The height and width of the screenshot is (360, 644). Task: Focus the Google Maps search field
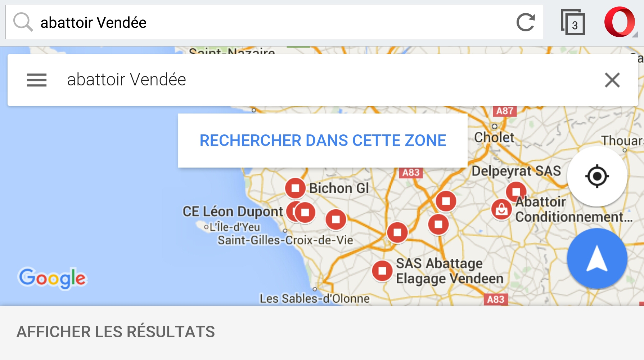[x=324, y=80]
